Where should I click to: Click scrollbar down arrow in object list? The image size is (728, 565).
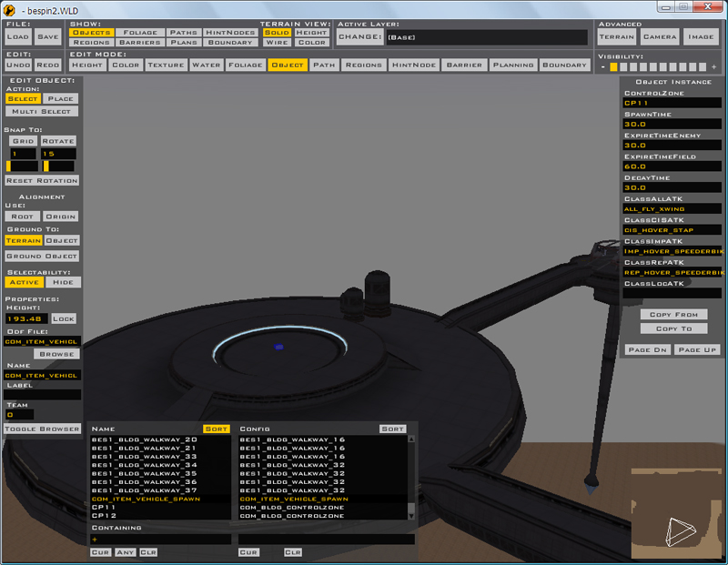[x=411, y=515]
